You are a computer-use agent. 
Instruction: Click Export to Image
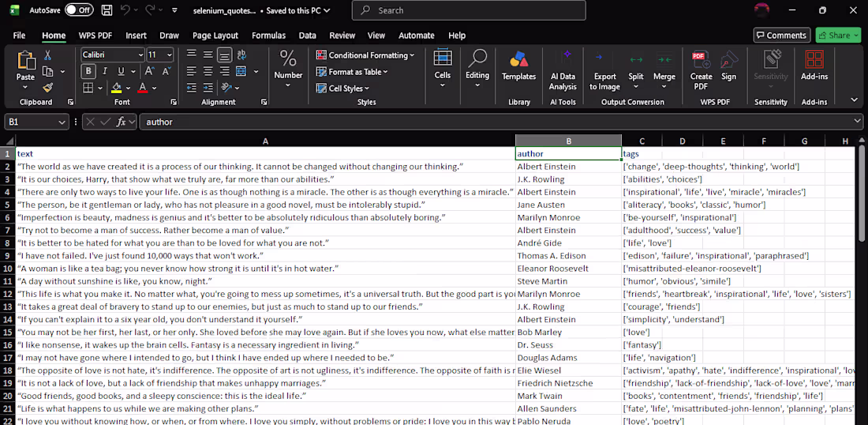[604, 70]
